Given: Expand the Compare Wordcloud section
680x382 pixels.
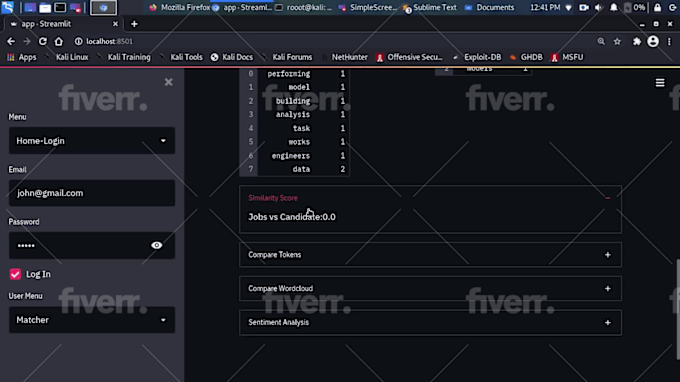Looking at the screenshot, I should click(430, 288).
